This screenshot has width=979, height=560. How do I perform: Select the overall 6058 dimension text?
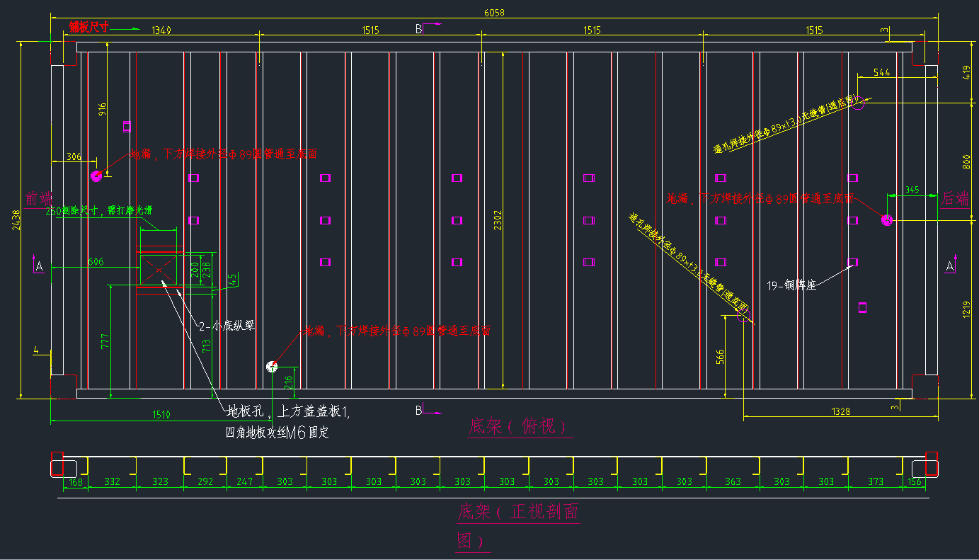(493, 13)
